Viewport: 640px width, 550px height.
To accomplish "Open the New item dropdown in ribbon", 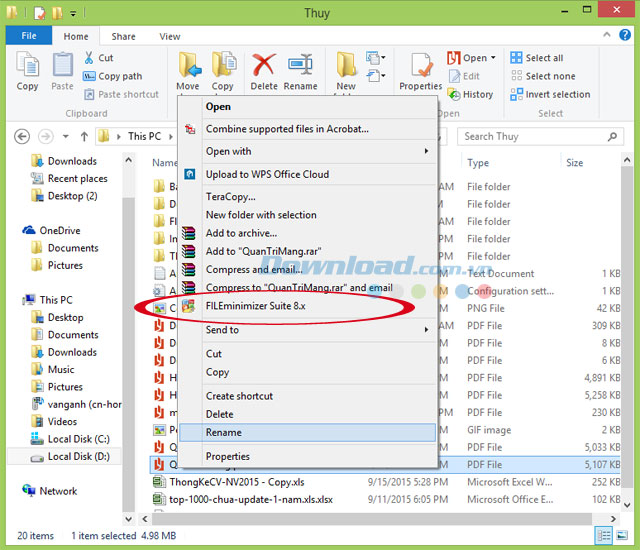I will [x=376, y=58].
